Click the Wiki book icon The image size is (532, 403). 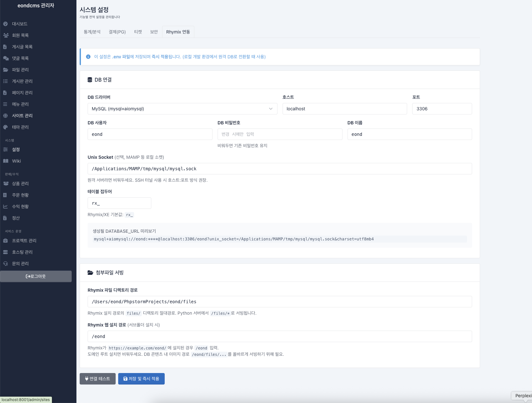(x=6, y=161)
